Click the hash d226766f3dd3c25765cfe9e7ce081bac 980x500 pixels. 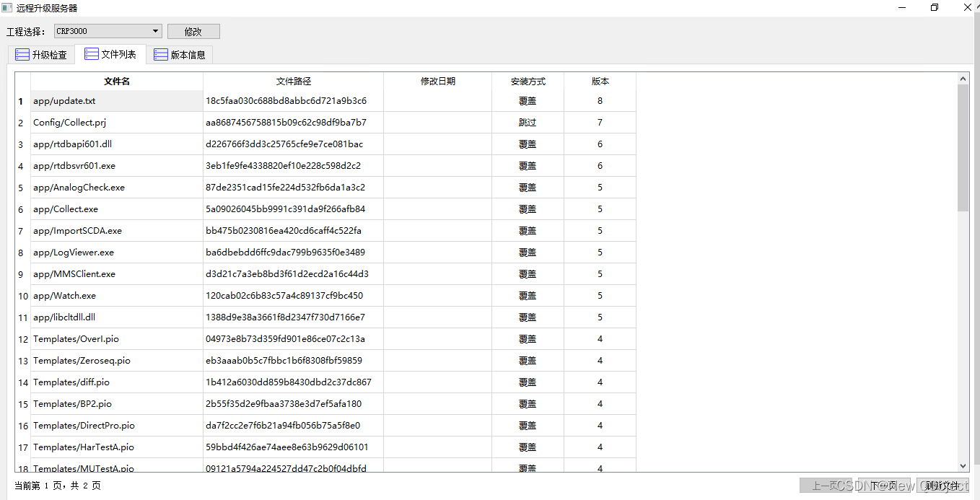[x=284, y=144]
